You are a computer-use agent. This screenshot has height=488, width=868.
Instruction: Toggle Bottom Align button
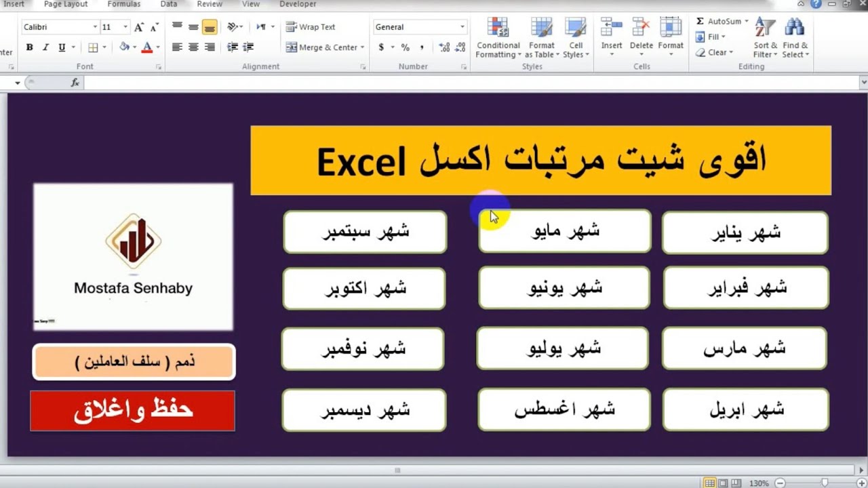pyautogui.click(x=210, y=27)
